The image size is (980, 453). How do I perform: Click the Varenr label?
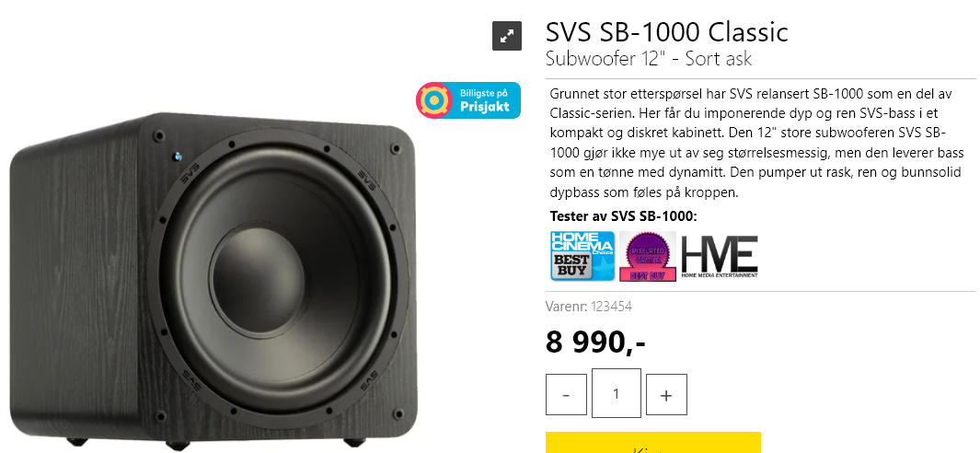click(565, 307)
